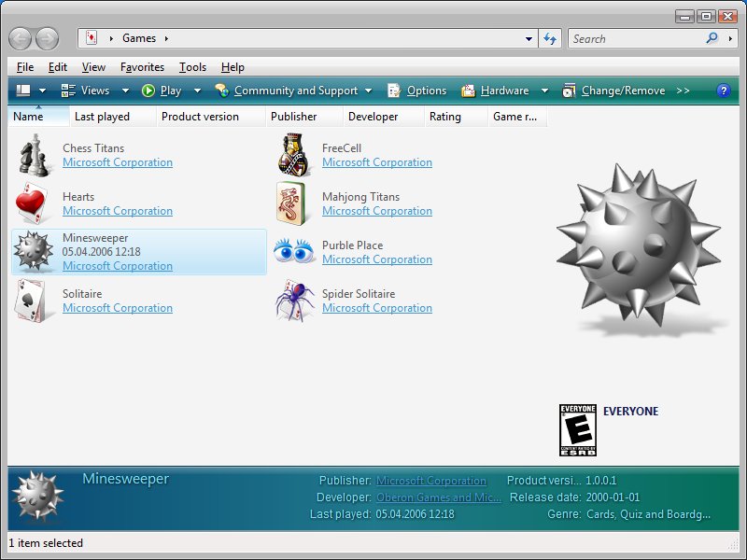The image size is (747, 560).
Task: Click inside the Search field
Action: click(635, 38)
